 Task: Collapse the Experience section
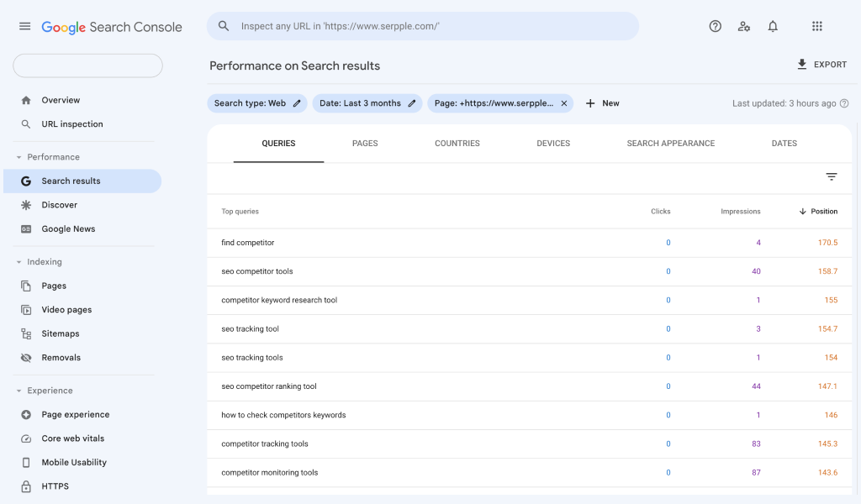click(x=18, y=391)
